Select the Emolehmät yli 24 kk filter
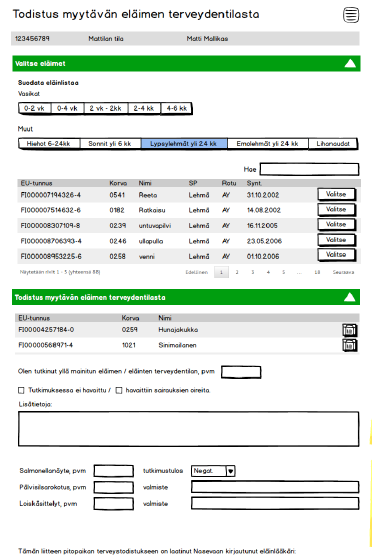 point(268,144)
